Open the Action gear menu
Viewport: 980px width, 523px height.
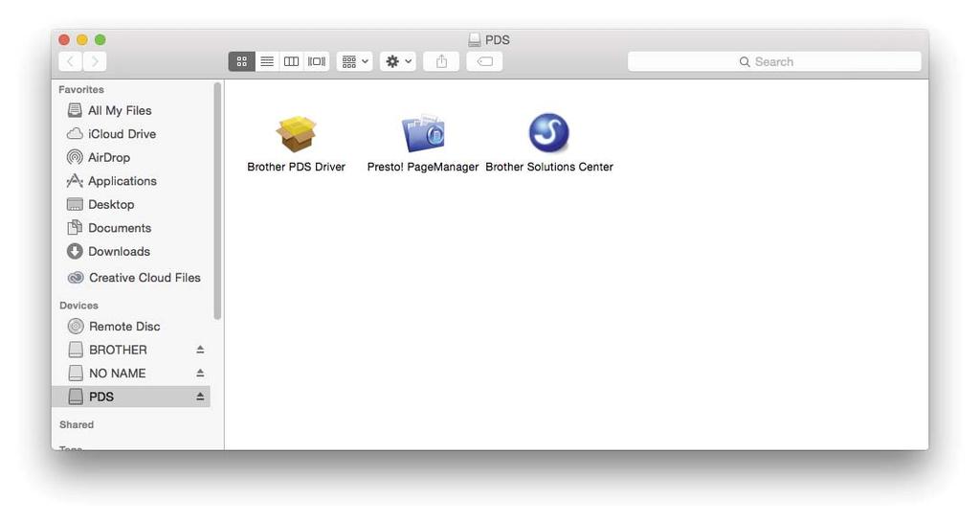[398, 61]
